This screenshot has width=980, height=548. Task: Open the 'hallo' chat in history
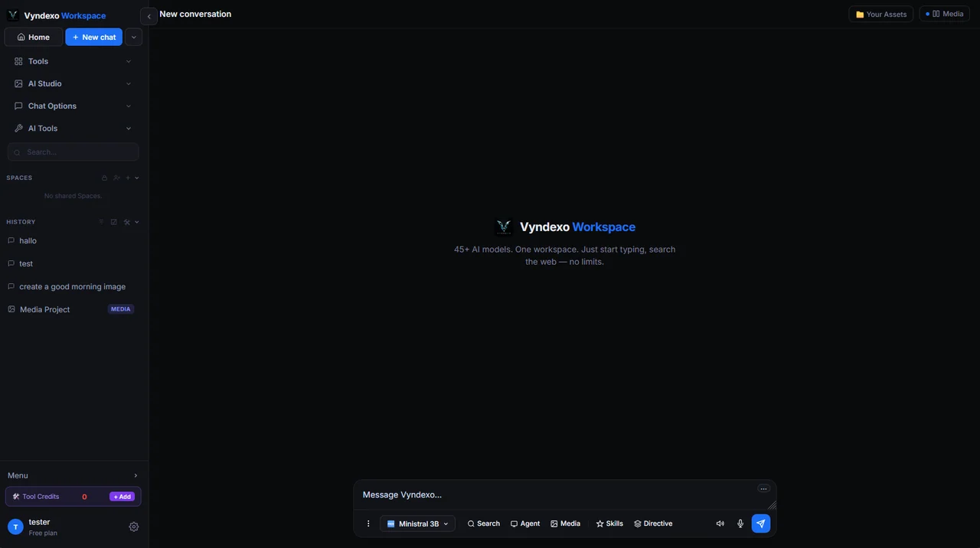pos(73,240)
